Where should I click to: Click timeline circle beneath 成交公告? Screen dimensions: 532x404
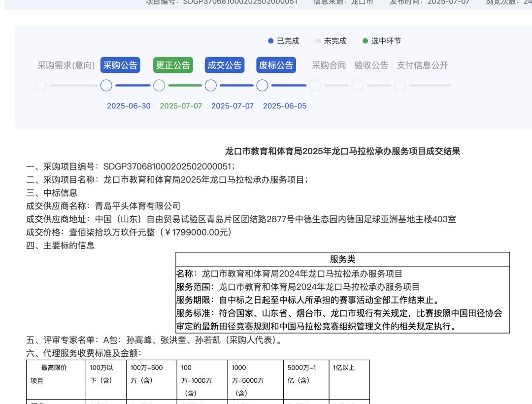pos(211,86)
